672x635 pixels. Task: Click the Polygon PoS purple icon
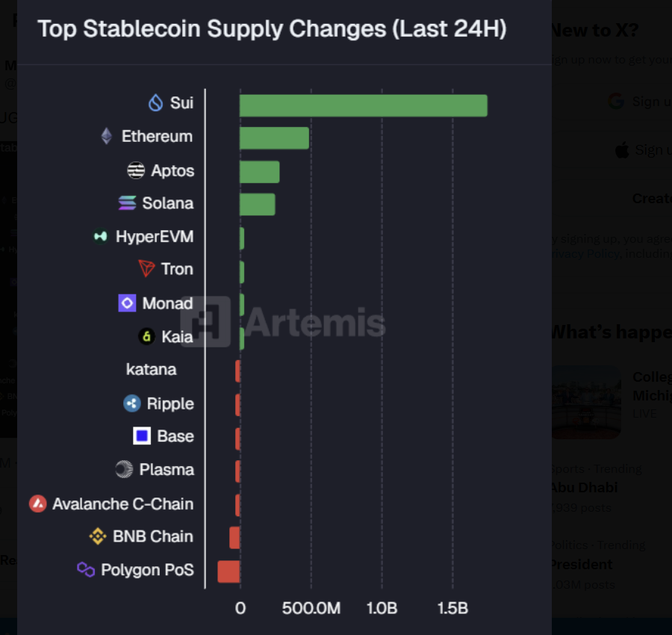[86, 569]
